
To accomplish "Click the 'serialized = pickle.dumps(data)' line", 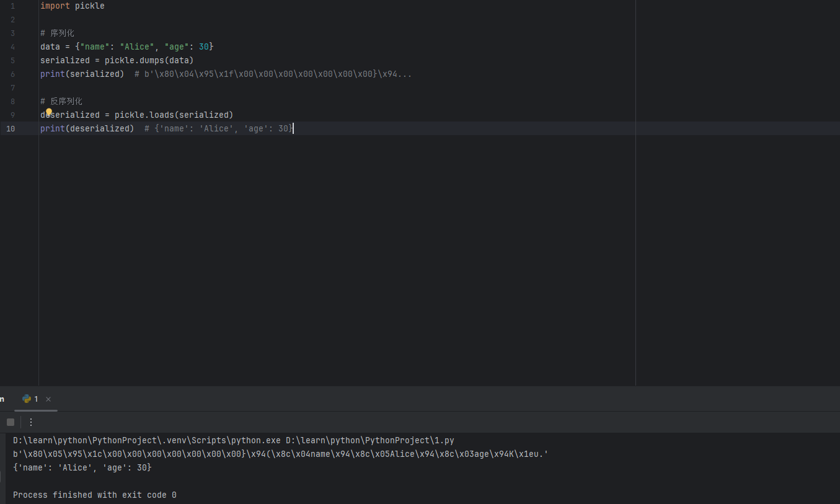I will coord(117,60).
